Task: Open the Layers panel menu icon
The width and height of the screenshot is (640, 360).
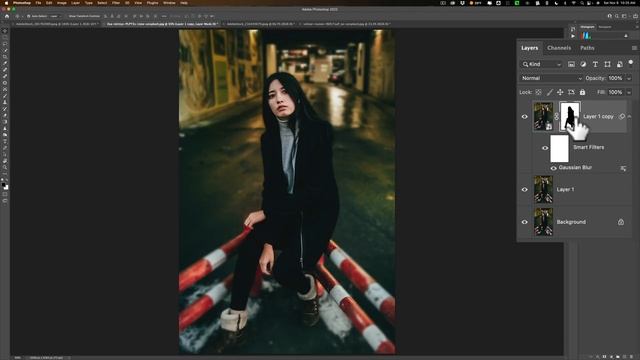Action: [634, 48]
